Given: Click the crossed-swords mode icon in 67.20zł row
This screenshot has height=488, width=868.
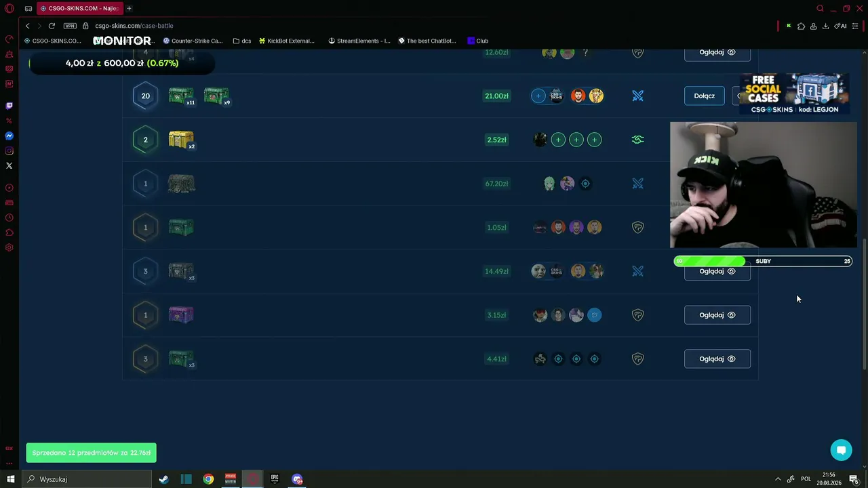Looking at the screenshot, I should tap(637, 184).
